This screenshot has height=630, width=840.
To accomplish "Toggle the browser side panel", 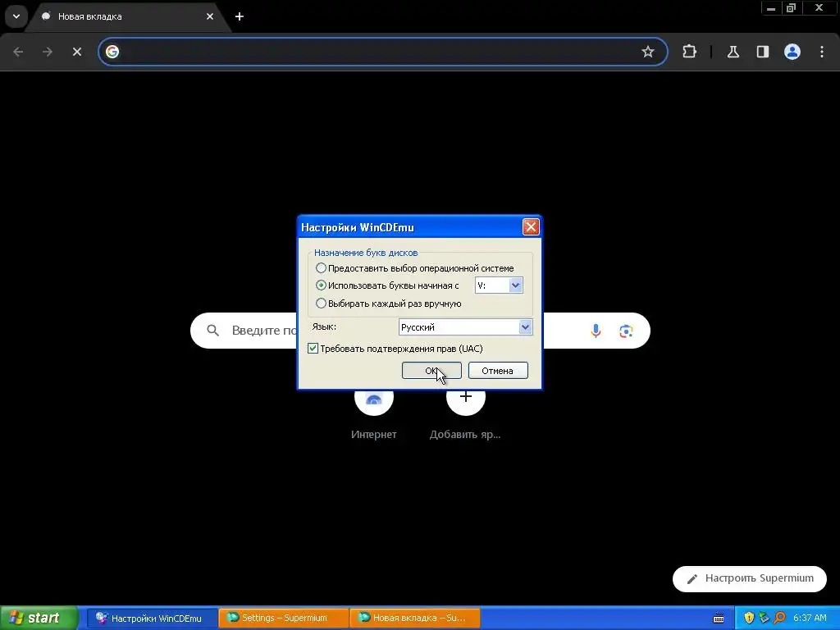I will [x=763, y=52].
